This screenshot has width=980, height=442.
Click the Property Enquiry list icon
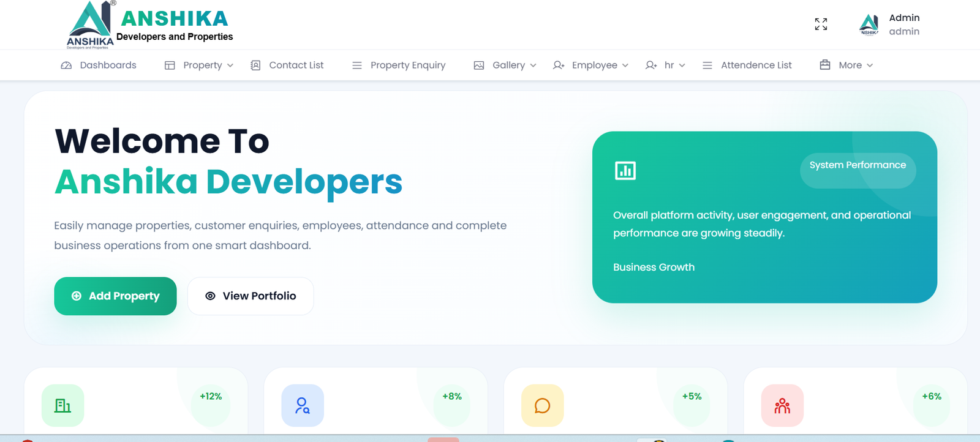coord(357,66)
